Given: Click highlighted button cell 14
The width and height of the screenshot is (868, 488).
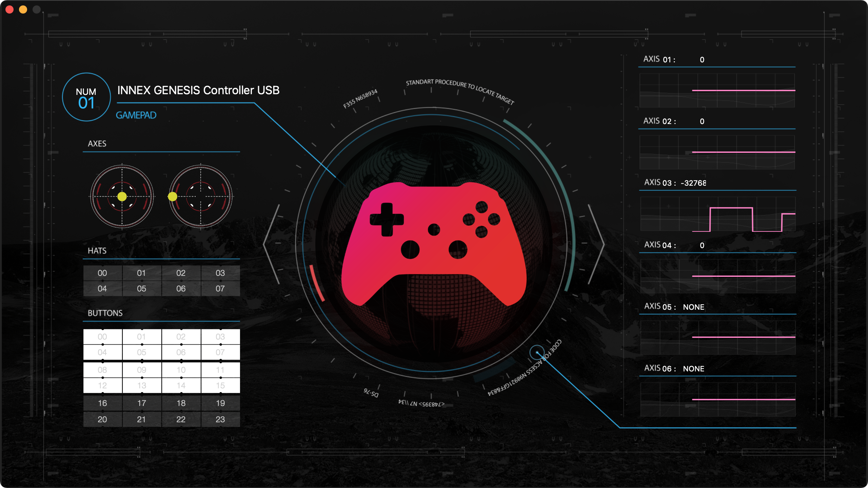Looking at the screenshot, I should (181, 385).
